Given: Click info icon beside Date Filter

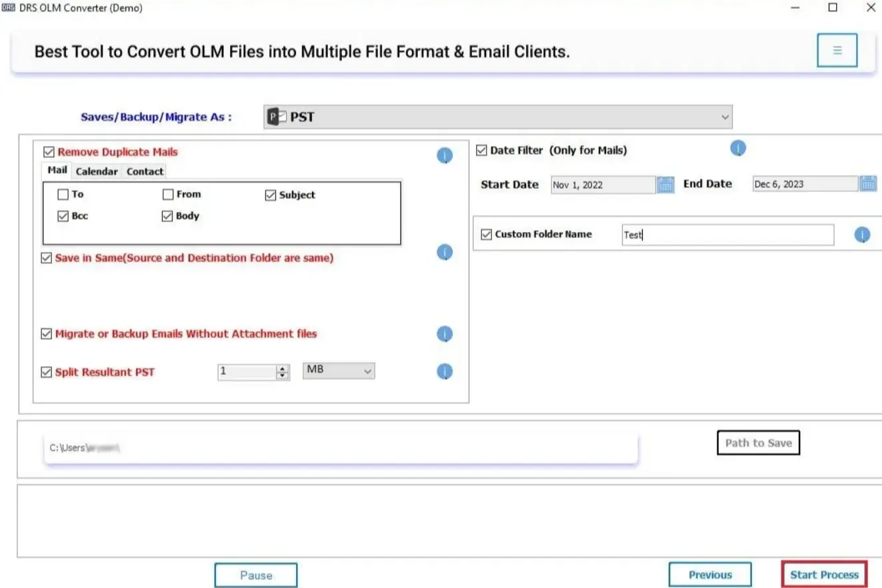Looking at the screenshot, I should [x=738, y=148].
